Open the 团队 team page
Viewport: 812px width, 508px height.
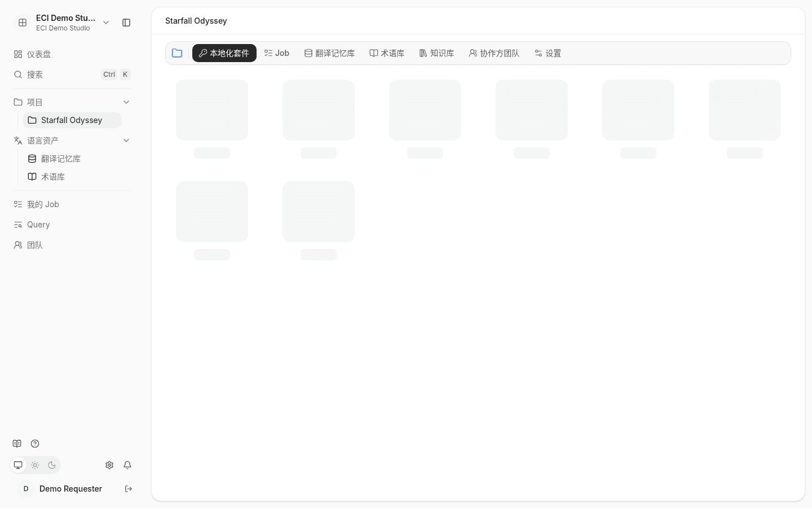72,245
